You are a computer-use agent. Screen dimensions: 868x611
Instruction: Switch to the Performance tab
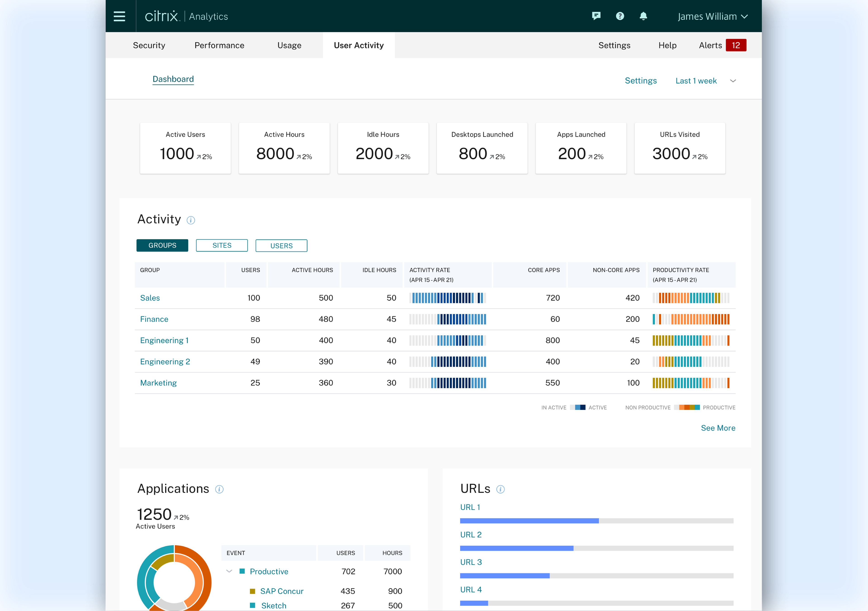(219, 45)
